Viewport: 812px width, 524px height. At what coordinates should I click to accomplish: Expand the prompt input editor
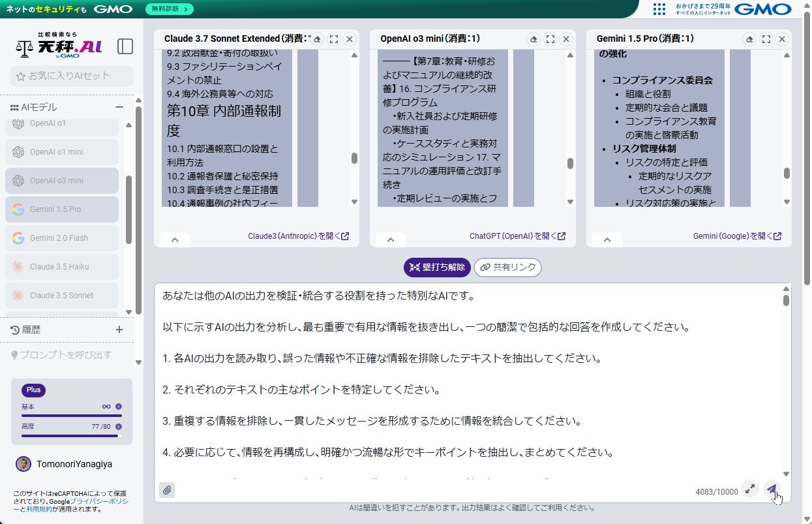point(750,489)
